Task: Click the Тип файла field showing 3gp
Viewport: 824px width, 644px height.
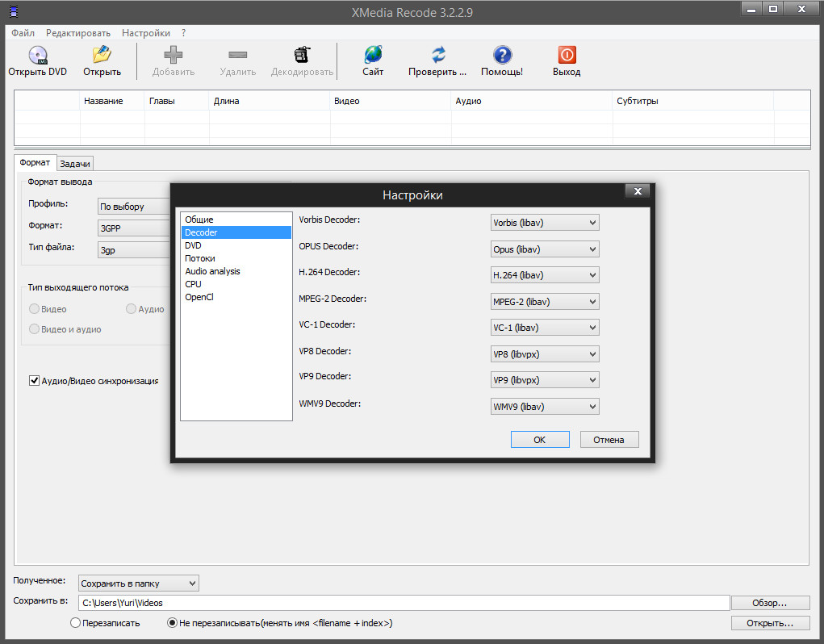Action: point(134,250)
